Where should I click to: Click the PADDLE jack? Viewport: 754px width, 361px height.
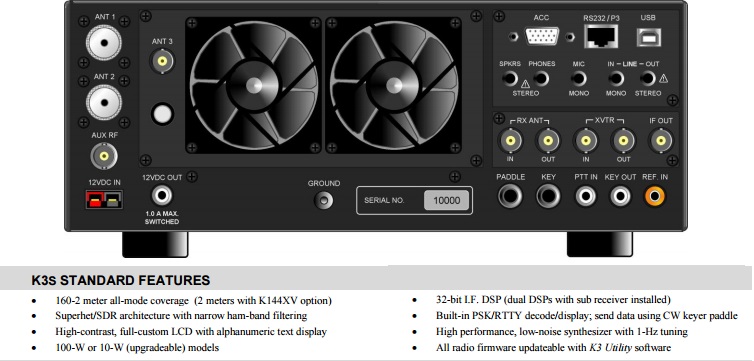510,196
